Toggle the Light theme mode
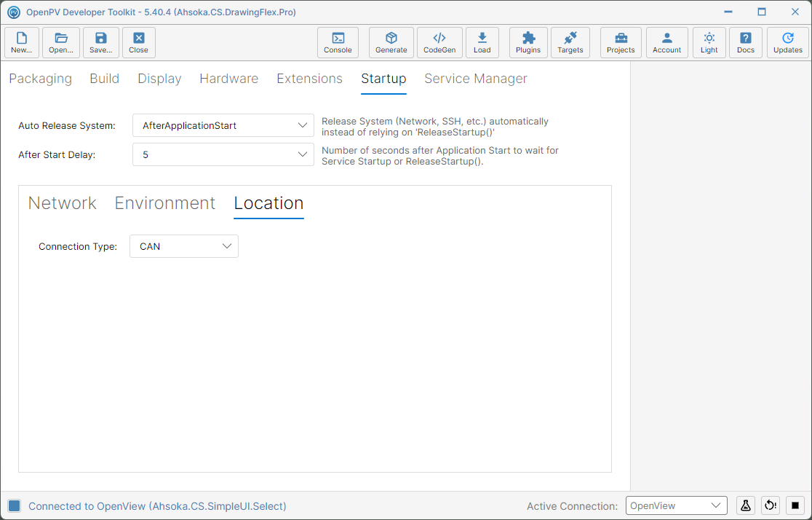Image resolution: width=812 pixels, height=520 pixels. click(709, 42)
